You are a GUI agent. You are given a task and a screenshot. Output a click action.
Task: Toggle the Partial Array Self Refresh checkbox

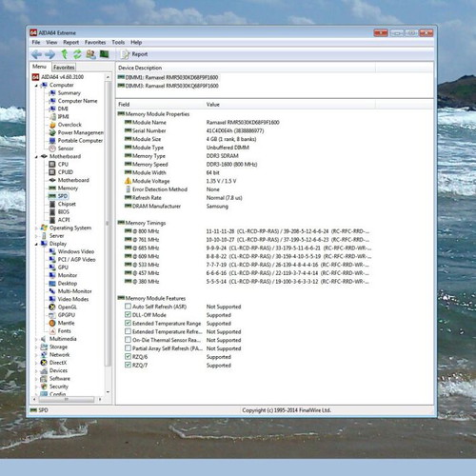click(x=128, y=348)
